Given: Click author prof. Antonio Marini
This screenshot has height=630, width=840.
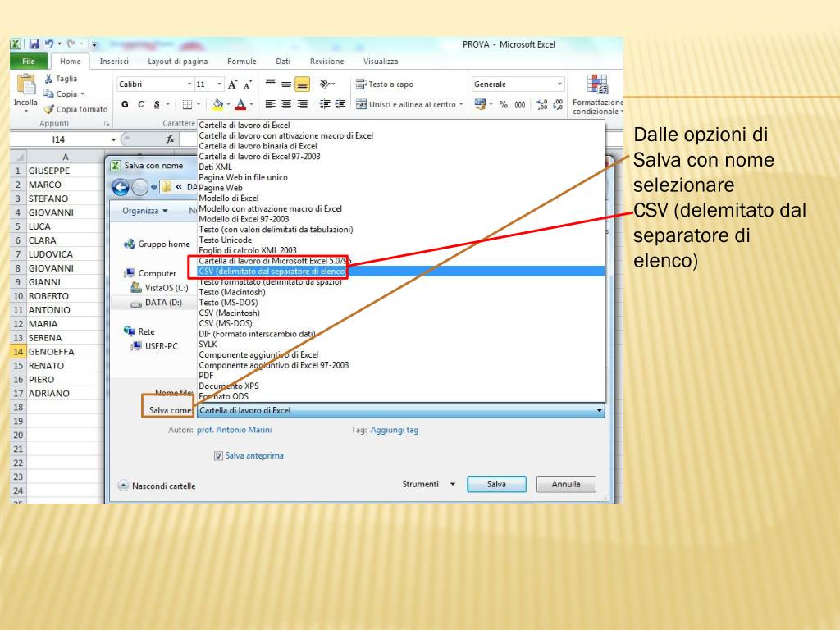Looking at the screenshot, I should click(x=234, y=430).
